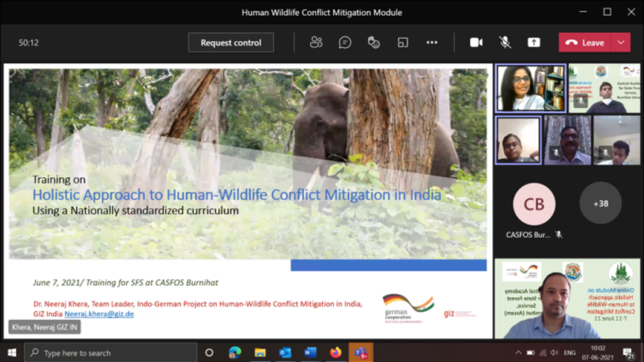
Task: Open the Windows Start menu
Action: pos(11,352)
